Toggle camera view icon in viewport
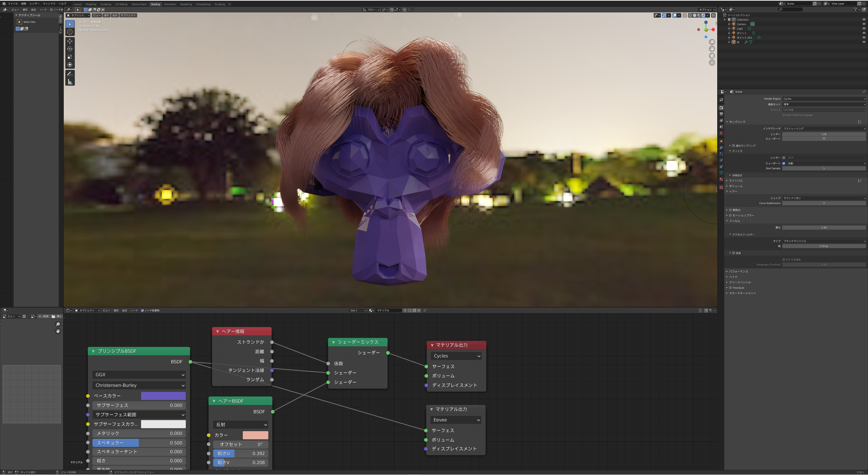Image resolution: width=868 pixels, height=475 pixels. tap(712, 56)
